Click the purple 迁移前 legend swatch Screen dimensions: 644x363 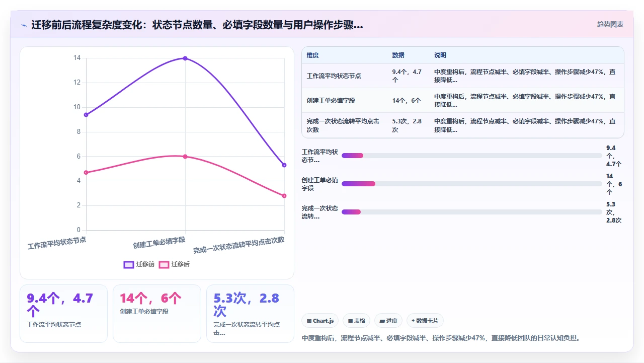(x=129, y=264)
